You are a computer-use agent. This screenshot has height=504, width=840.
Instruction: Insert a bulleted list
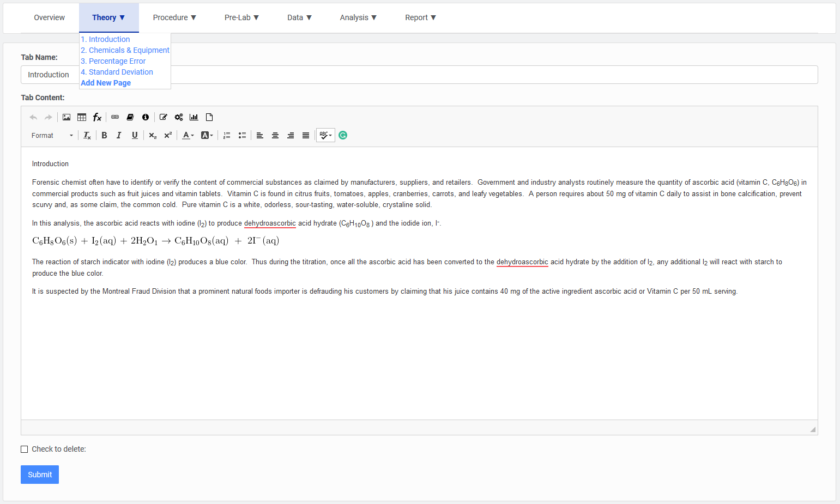coord(242,135)
